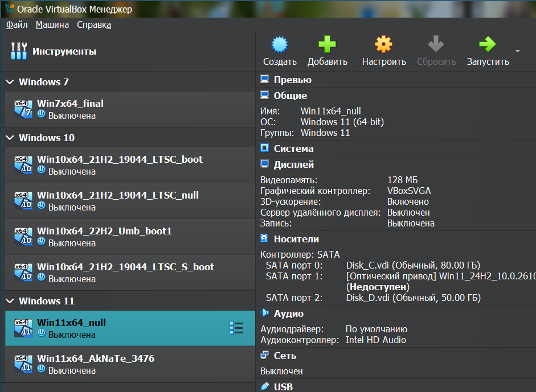This screenshot has width=536, height=392.
Task: Click the Дисплей section monitor icon
Action: pos(264,164)
